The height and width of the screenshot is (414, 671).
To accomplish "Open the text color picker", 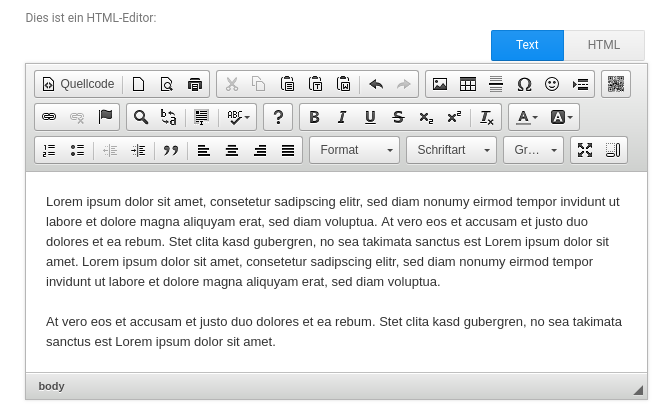I will [x=526, y=117].
